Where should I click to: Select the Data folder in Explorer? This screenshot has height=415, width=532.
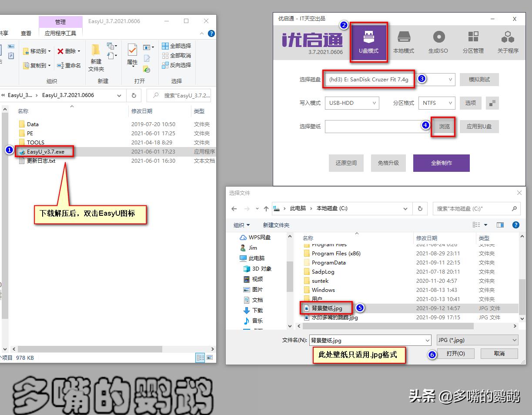pos(33,124)
